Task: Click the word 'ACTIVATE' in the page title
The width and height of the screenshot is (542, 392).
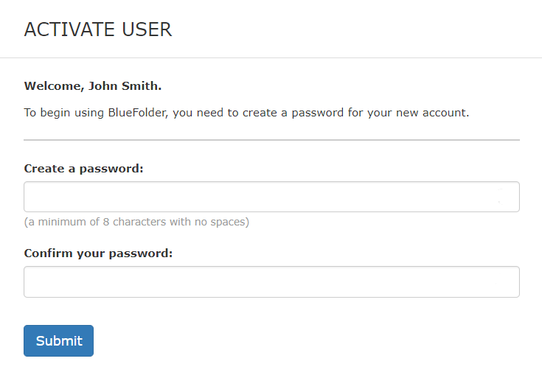Action: [x=69, y=29]
